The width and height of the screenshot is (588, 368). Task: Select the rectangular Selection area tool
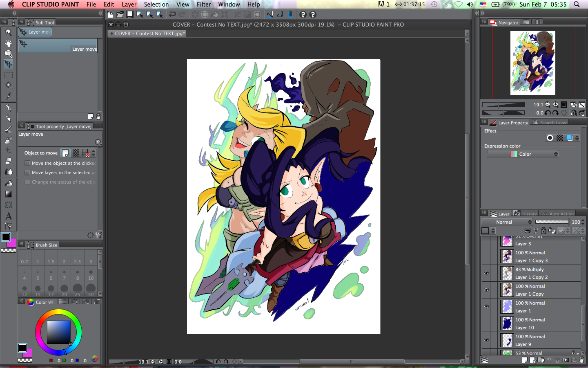point(8,75)
